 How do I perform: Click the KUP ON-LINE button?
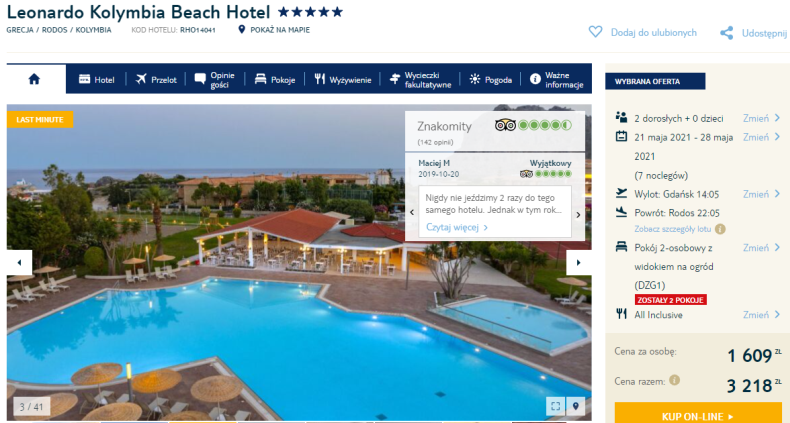[x=698, y=414]
